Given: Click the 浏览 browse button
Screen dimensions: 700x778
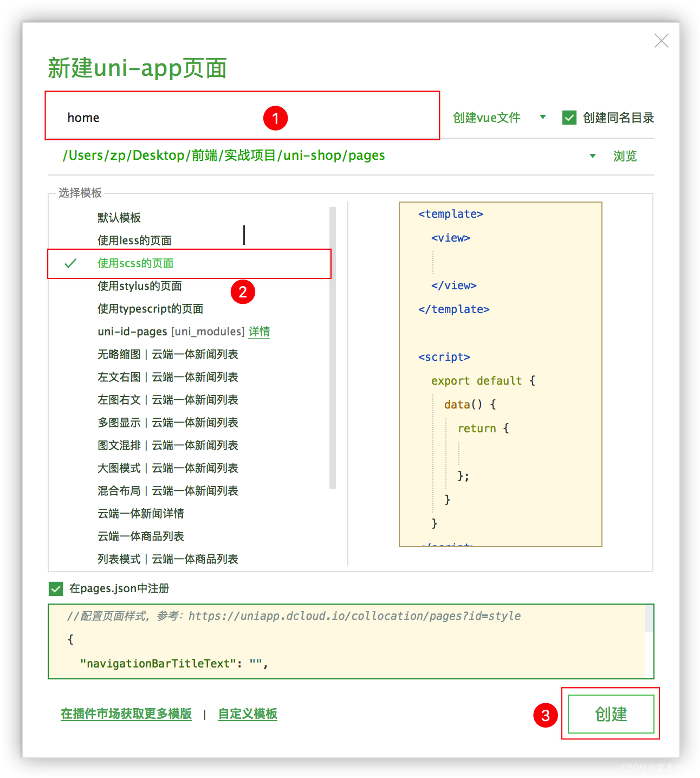Looking at the screenshot, I should click(x=625, y=156).
